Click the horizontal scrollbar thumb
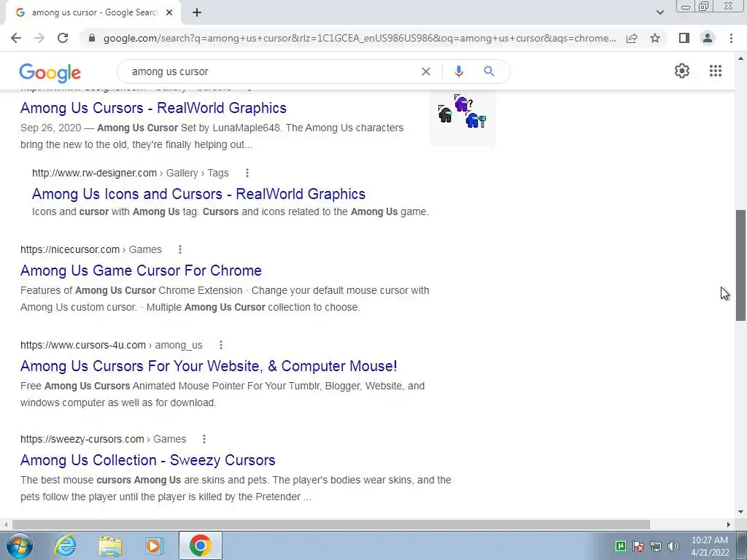The width and height of the screenshot is (747, 560). (x=330, y=524)
